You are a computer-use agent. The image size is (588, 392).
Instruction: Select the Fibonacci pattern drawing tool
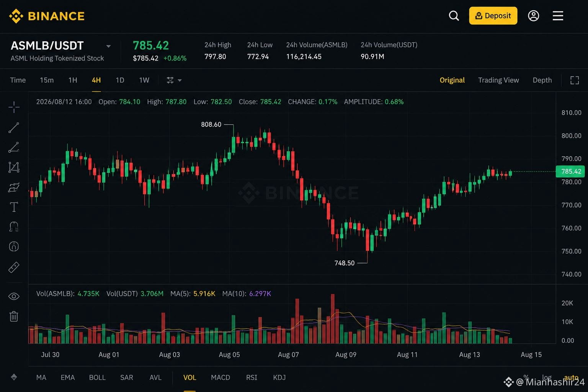point(14,187)
